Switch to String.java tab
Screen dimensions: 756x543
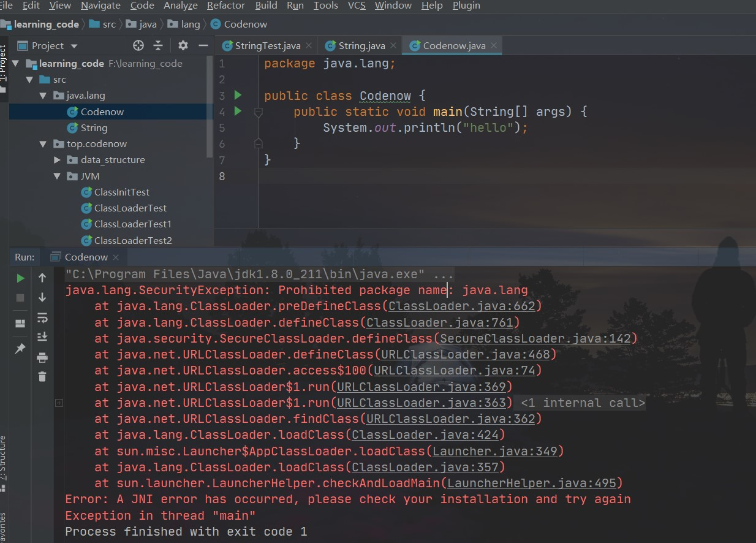point(355,45)
